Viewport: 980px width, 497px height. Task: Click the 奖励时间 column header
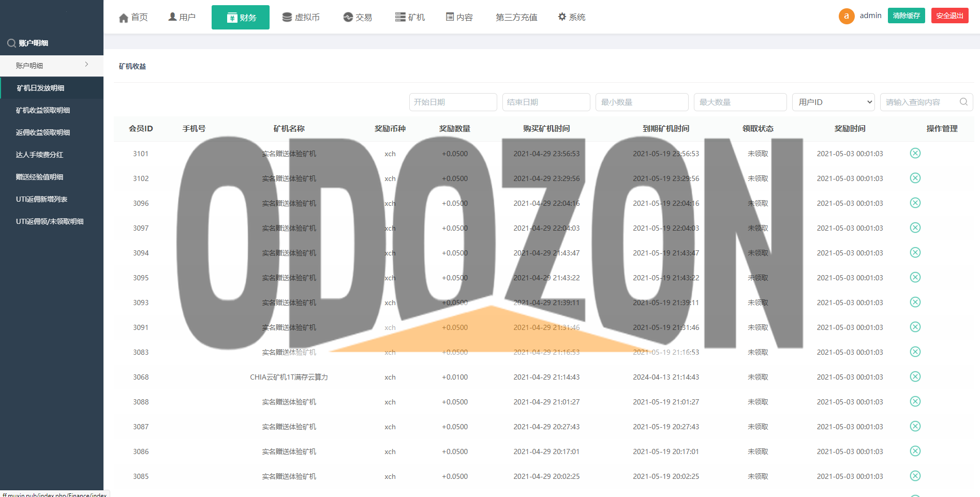850,128
